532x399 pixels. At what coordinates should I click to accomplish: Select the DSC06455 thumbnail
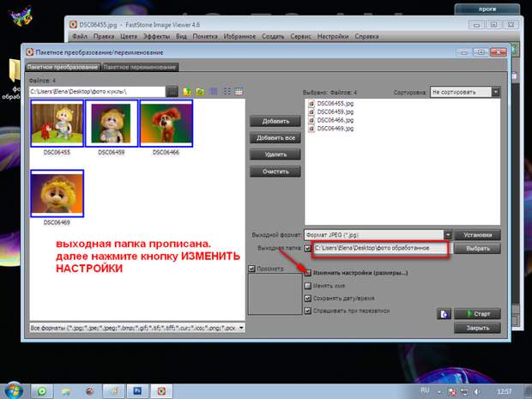(x=57, y=124)
